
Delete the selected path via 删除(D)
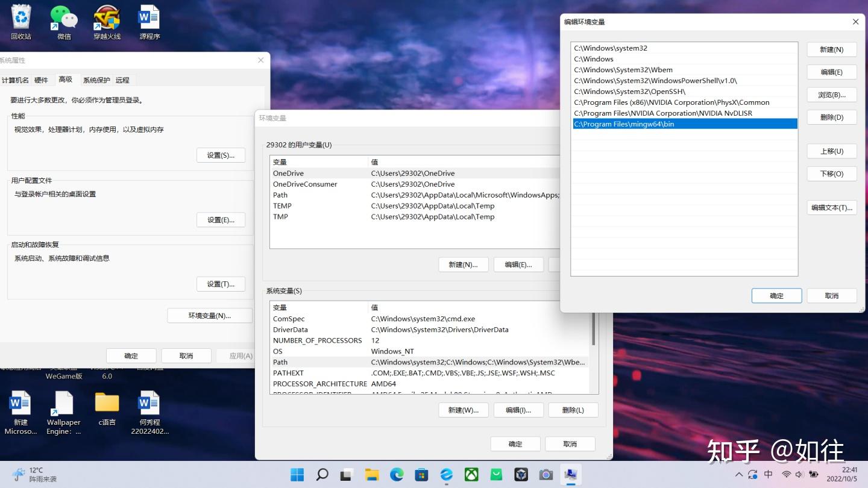coord(831,117)
